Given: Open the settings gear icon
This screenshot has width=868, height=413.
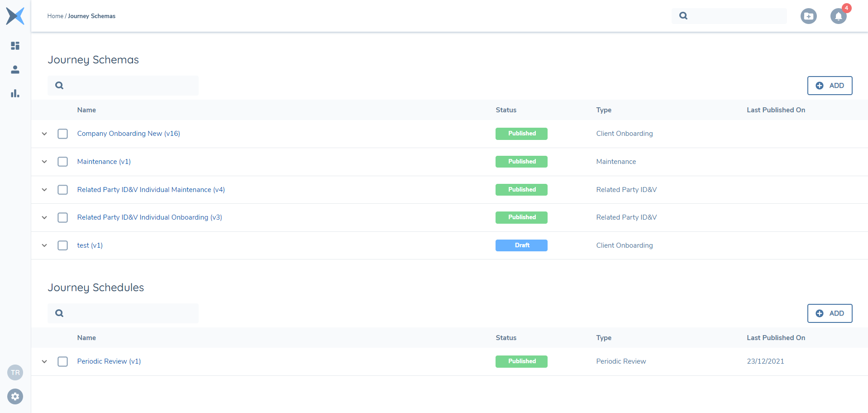Looking at the screenshot, I should click(15, 397).
